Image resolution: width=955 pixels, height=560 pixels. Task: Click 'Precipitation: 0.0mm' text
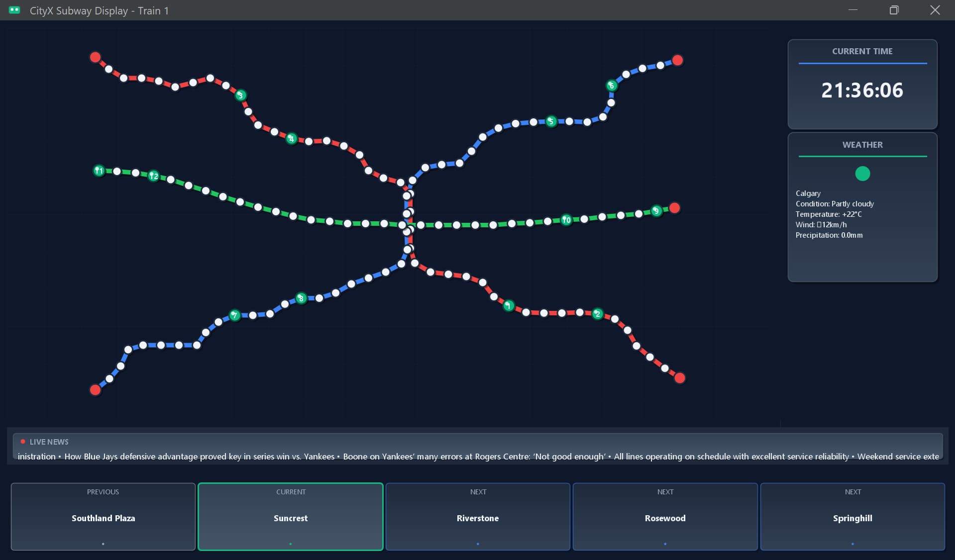click(829, 235)
